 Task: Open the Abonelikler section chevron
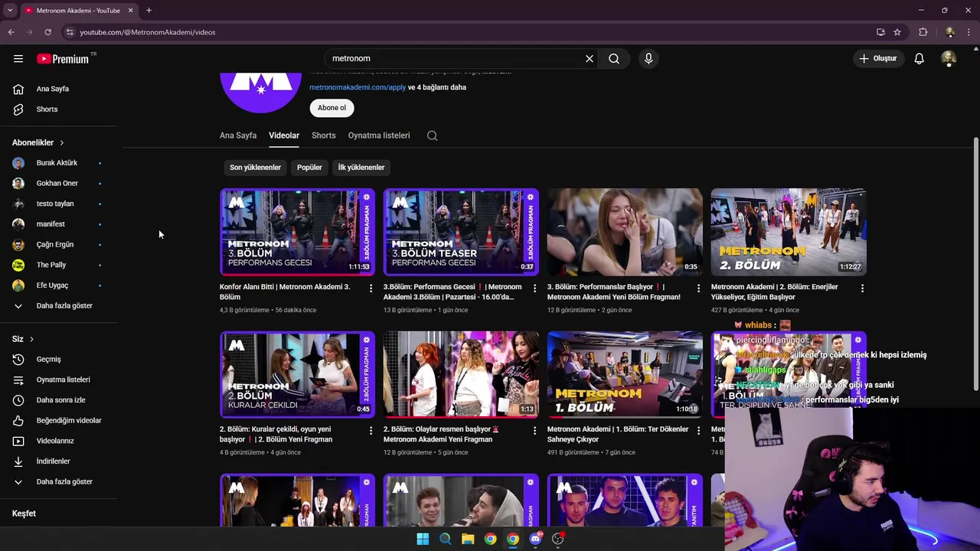pyautogui.click(x=62, y=142)
